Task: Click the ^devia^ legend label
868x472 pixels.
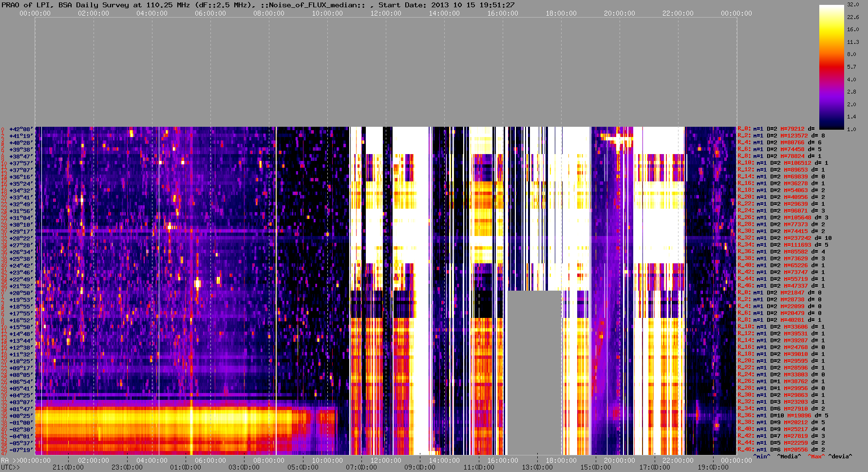Action: point(840,457)
